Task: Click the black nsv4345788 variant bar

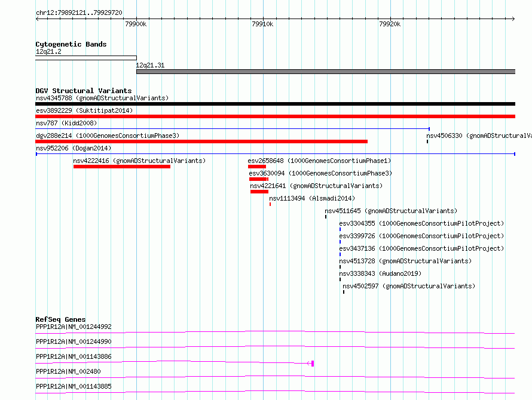Action: tap(275, 104)
